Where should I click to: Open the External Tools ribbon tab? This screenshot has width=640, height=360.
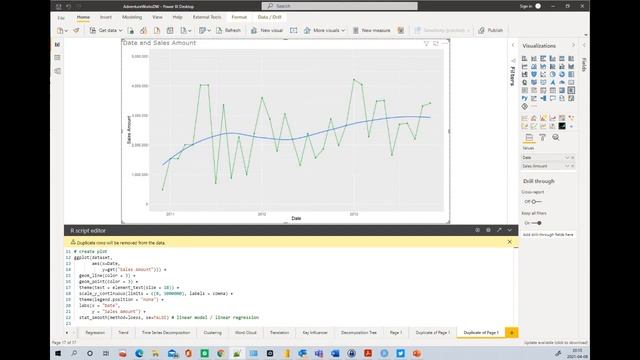click(207, 17)
